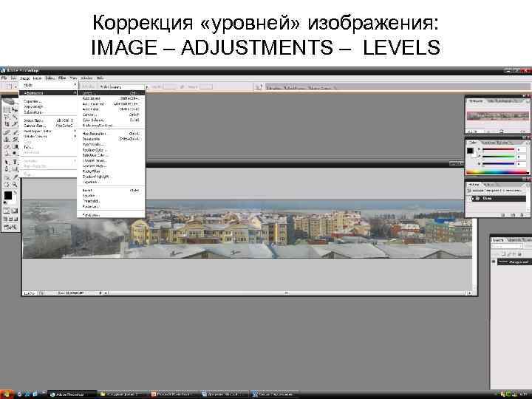This screenshot has width=532, height=399.
Task: Click the Threshold menu entry
Action: point(112,201)
